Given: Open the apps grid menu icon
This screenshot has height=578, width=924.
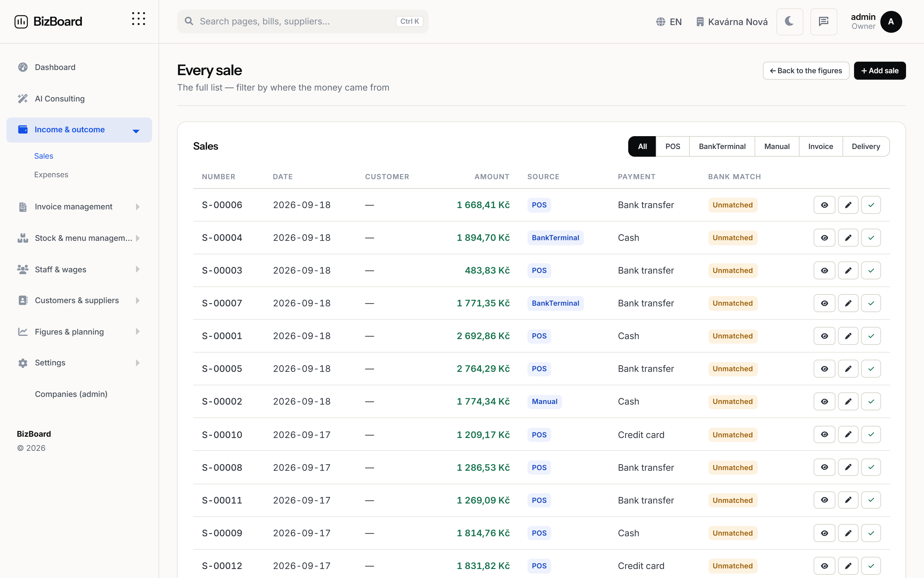Looking at the screenshot, I should click(x=138, y=19).
